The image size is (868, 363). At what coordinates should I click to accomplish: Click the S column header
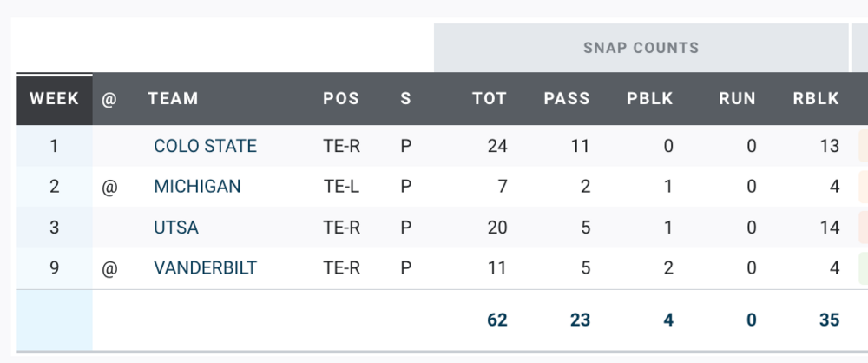pos(405,99)
